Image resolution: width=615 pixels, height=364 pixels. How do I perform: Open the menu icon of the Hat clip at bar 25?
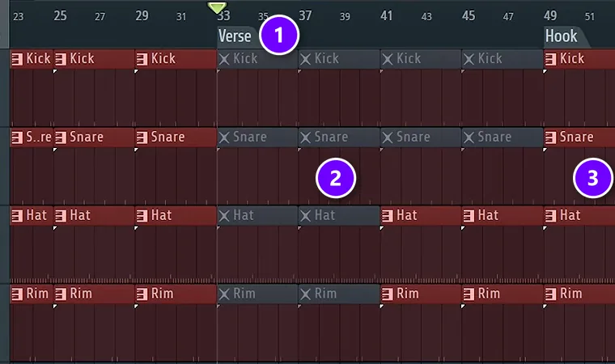[x=61, y=216]
